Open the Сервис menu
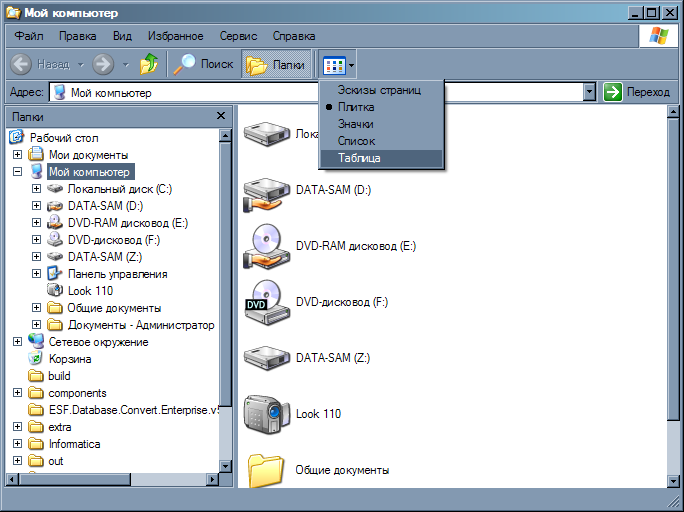 (x=238, y=36)
